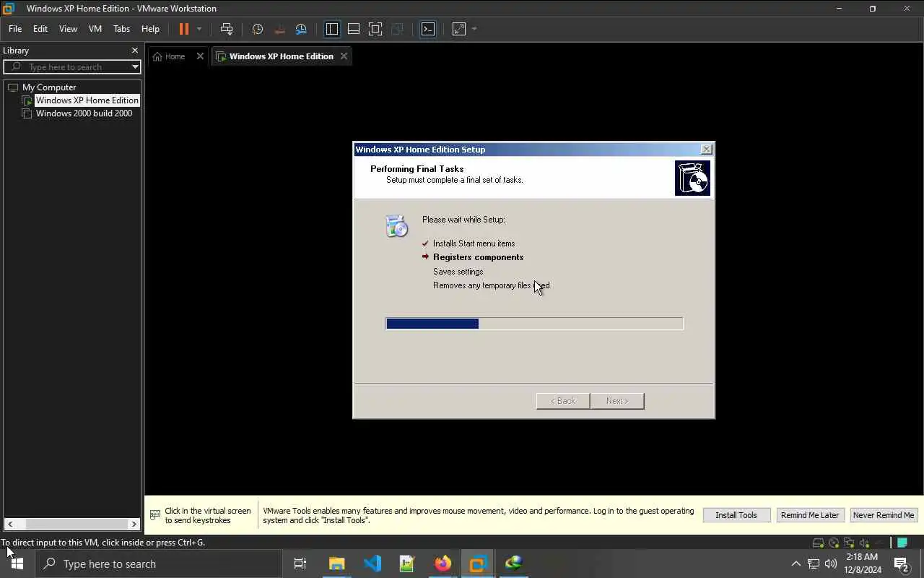Click the 'Registers components' step text
924x578 pixels.
(x=478, y=257)
